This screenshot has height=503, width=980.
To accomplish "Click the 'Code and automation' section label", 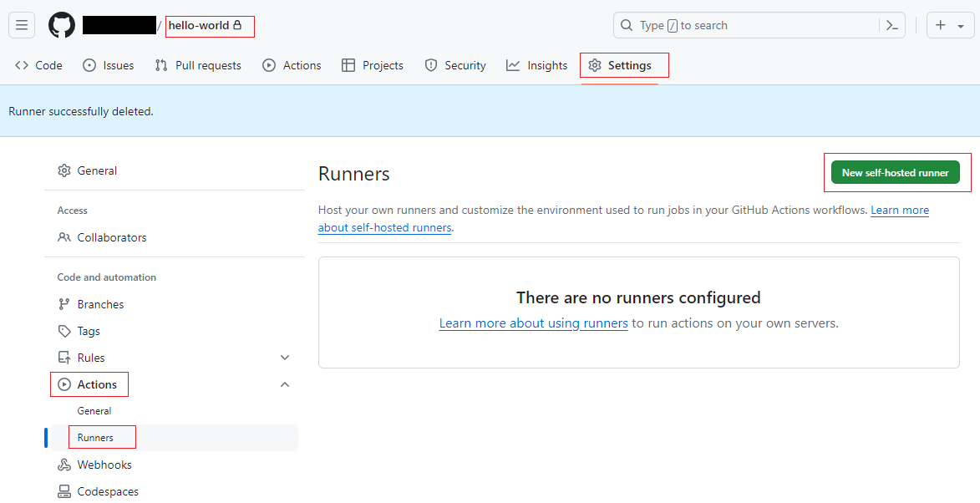I will point(107,277).
